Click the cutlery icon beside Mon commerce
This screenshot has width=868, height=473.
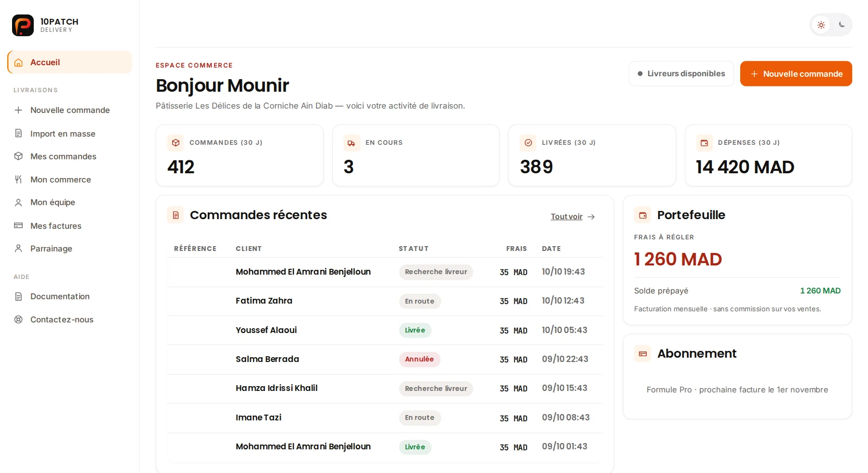18,179
